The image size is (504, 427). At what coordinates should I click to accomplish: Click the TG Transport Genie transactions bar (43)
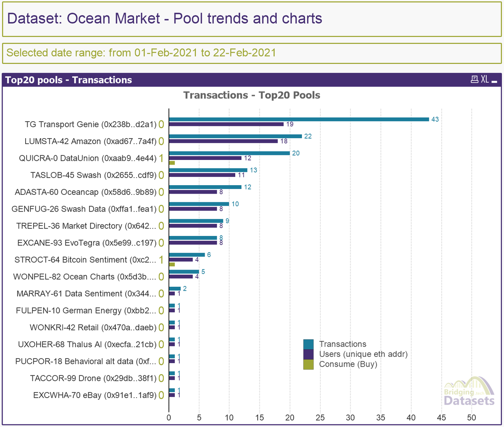pyautogui.click(x=299, y=119)
